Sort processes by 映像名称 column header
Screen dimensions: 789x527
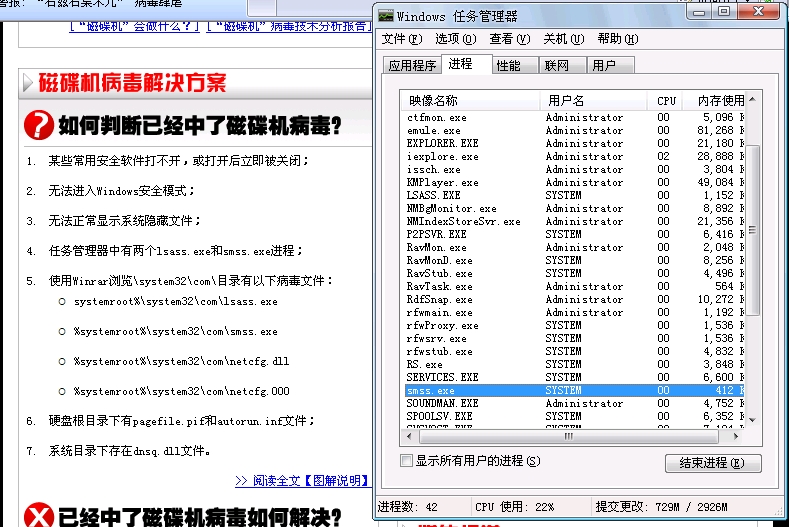click(470, 101)
